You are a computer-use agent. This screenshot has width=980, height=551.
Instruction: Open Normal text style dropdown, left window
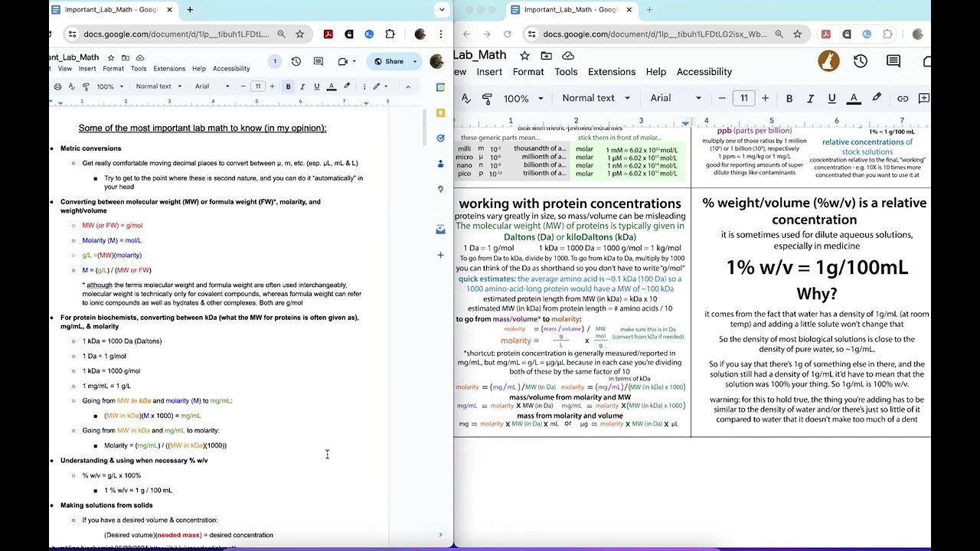(x=158, y=86)
